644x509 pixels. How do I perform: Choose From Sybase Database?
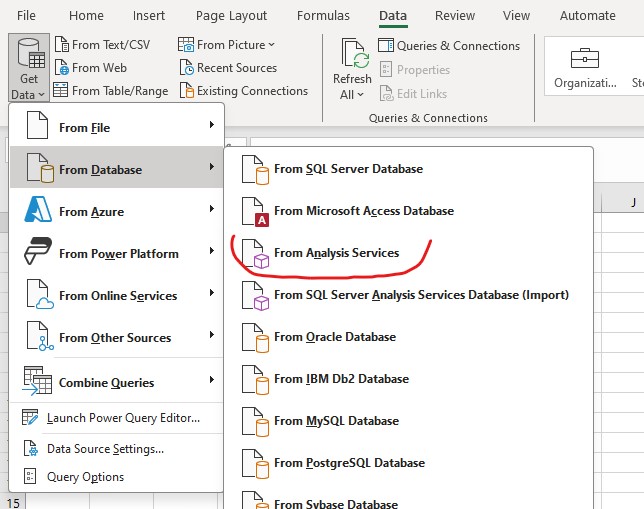[x=409, y=499]
